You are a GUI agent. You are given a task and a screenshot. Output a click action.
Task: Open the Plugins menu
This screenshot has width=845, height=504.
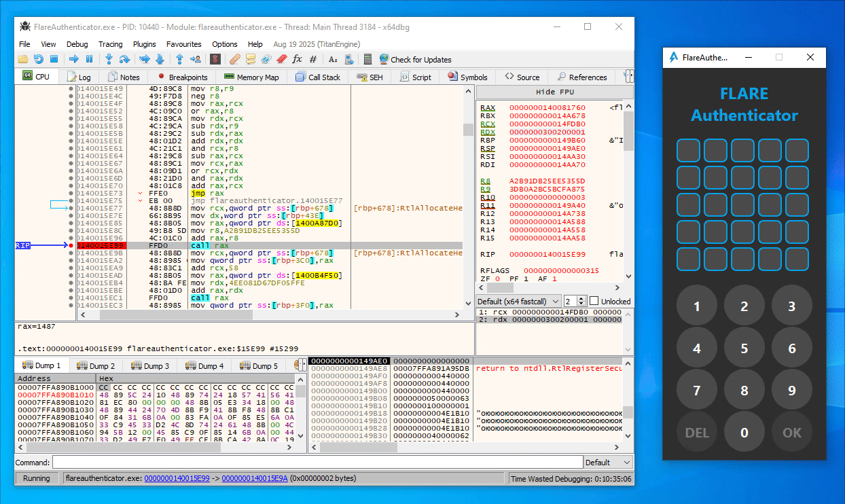pos(144,44)
